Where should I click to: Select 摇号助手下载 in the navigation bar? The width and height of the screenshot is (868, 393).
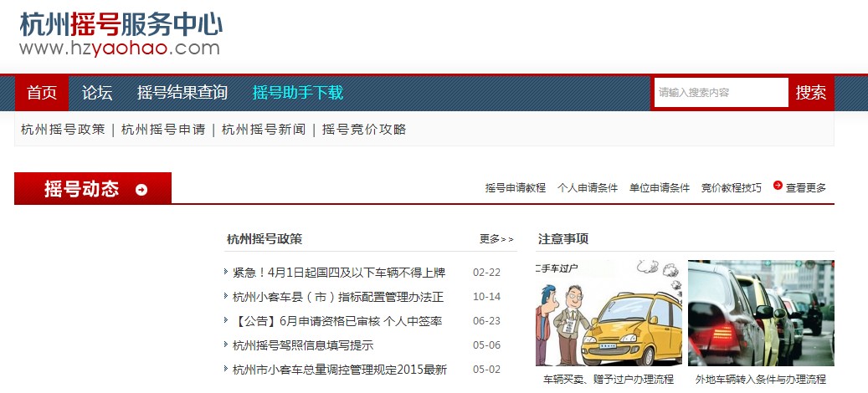tap(298, 93)
